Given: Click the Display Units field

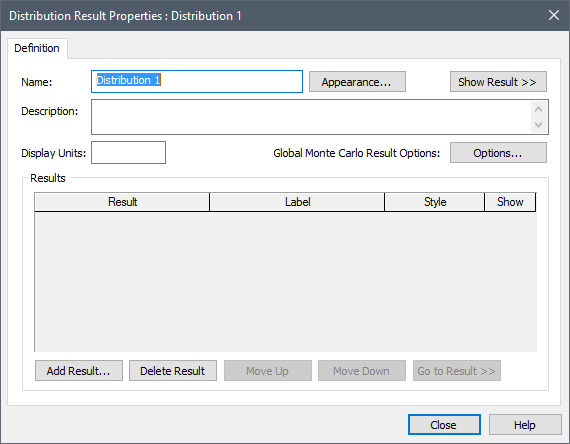Looking at the screenshot, I should pos(128,153).
